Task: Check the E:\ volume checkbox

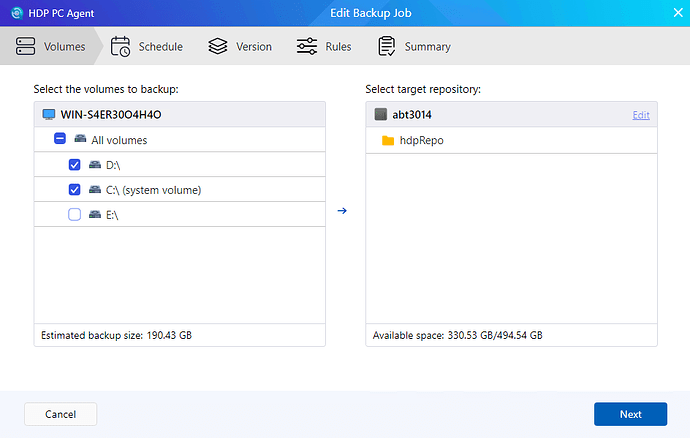Action: click(74, 214)
